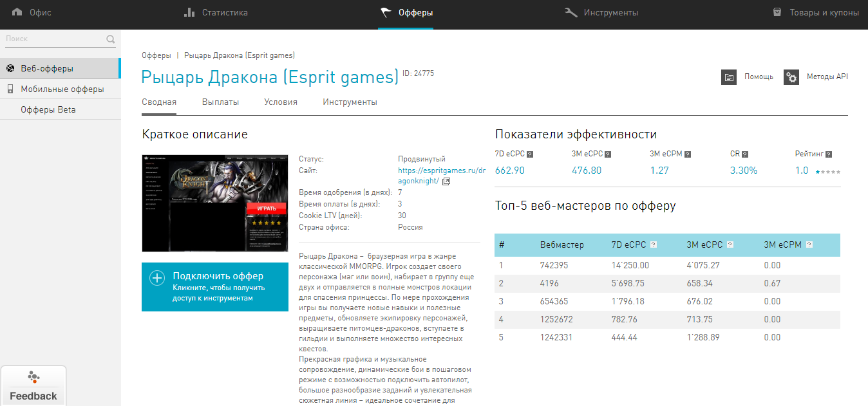Switch to the offer's Инструменты tab
This screenshot has width=868, height=406.
coord(350,102)
